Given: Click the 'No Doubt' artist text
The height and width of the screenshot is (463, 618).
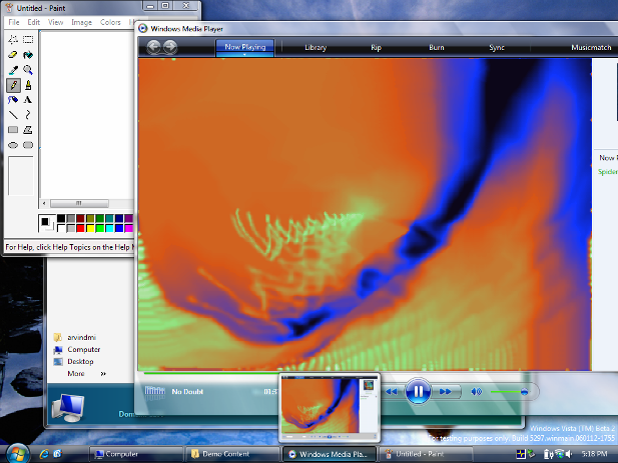Looking at the screenshot, I should point(187,392).
